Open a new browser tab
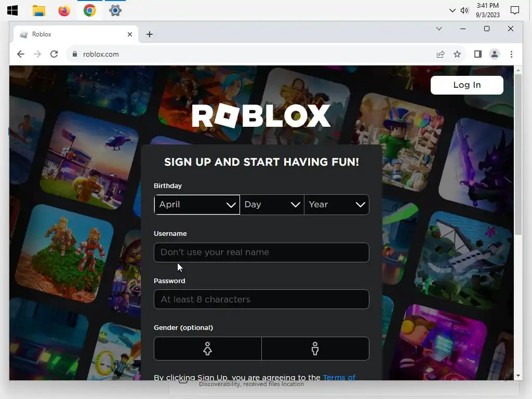Image resolution: width=532 pixels, height=399 pixels. (x=150, y=34)
